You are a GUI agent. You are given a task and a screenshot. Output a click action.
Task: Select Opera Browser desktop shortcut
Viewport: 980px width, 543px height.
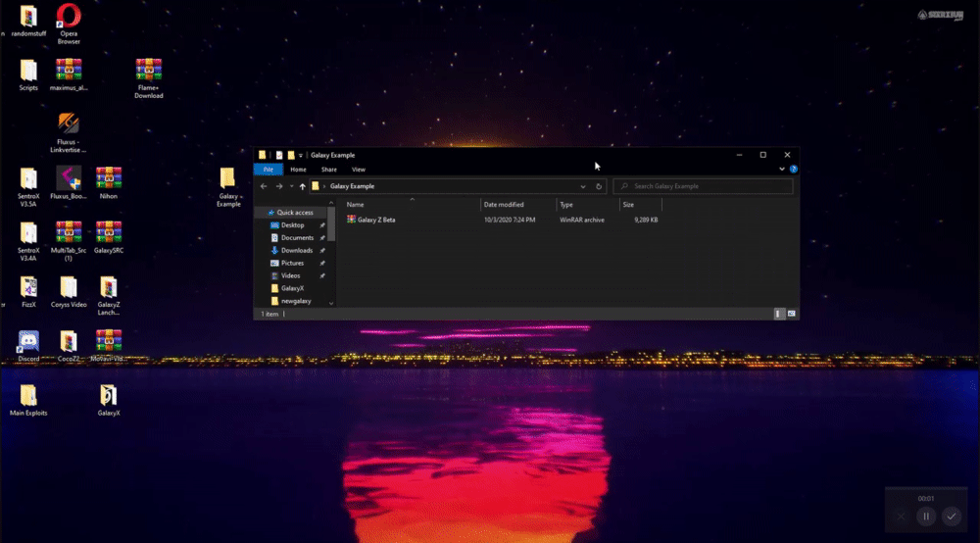69,24
